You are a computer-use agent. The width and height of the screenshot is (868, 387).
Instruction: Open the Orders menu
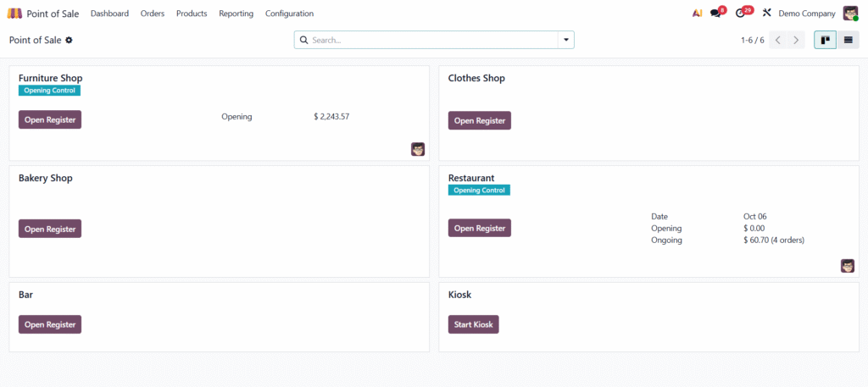click(x=153, y=14)
